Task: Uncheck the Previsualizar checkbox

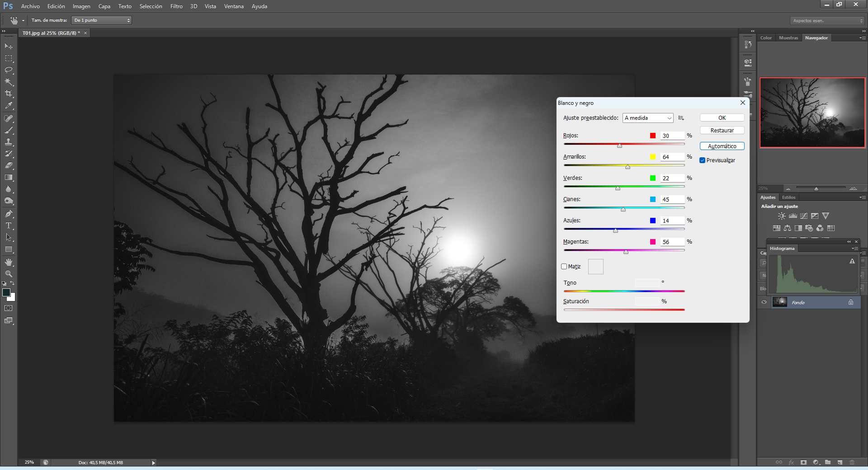Action: click(703, 160)
